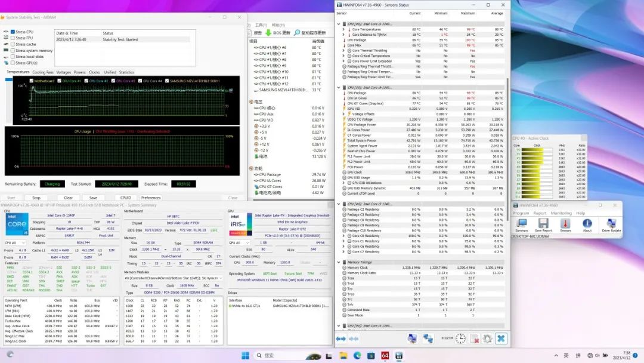Toggle the Motherboard graph checkbox

coord(32,81)
